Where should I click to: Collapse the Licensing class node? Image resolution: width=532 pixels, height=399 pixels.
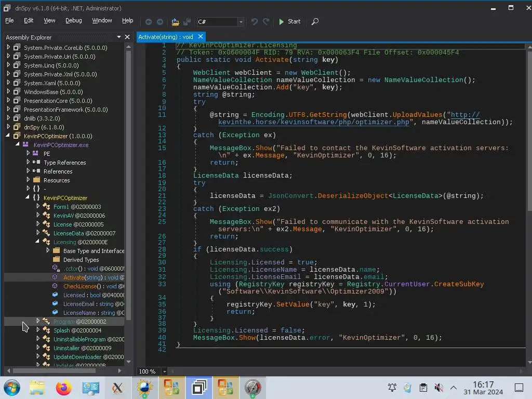click(37, 241)
